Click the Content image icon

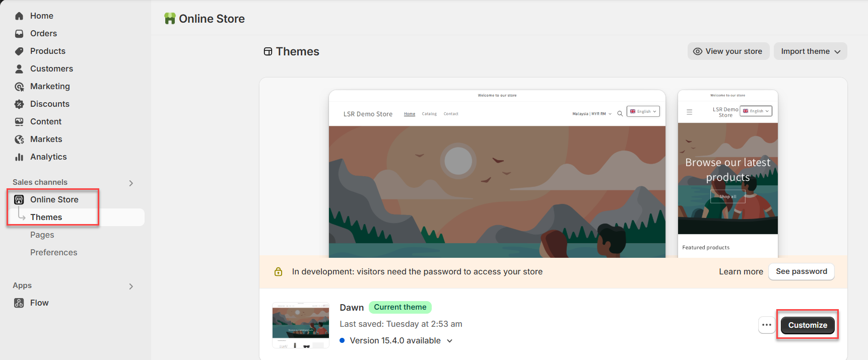(x=19, y=122)
